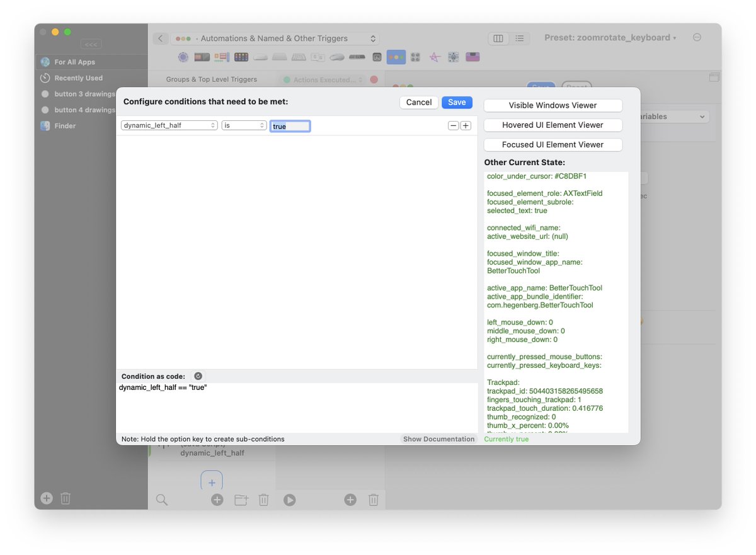Open the Visible Windows Viewer
756x555 pixels.
[x=553, y=105]
